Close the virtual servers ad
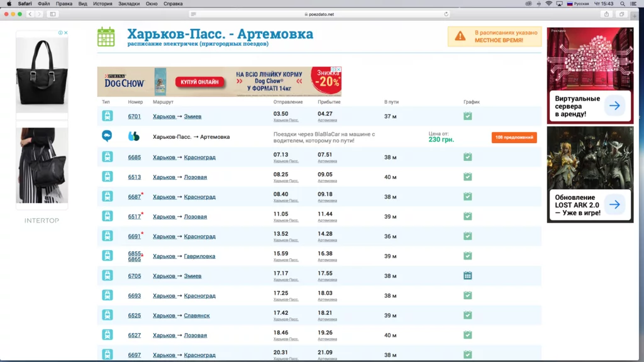 (x=631, y=30)
